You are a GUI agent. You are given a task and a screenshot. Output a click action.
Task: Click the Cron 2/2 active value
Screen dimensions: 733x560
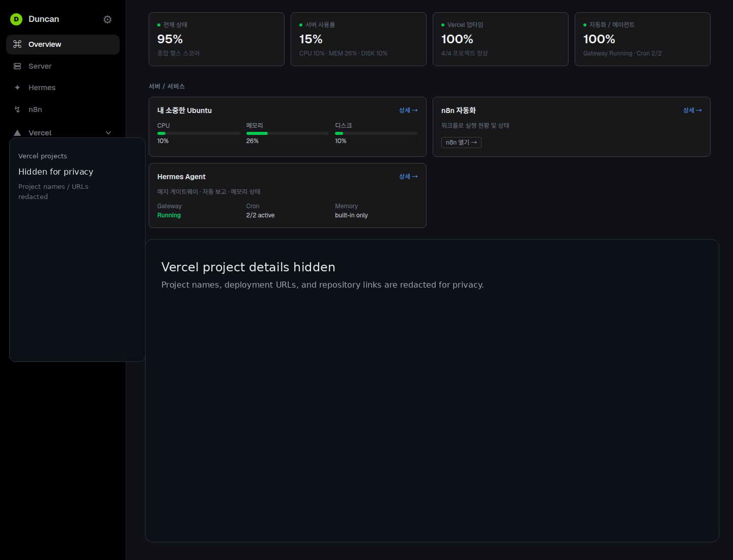pyautogui.click(x=260, y=215)
